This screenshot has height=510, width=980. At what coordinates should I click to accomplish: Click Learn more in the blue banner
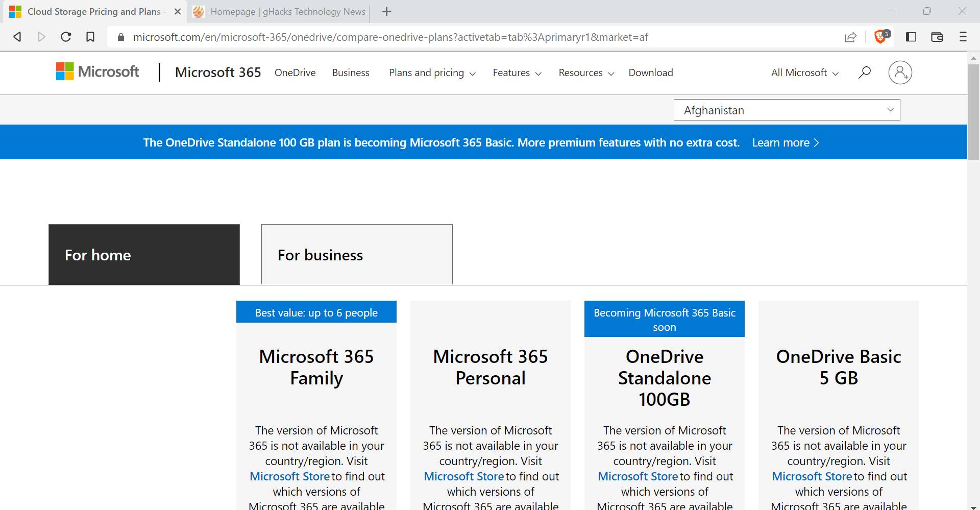pos(786,142)
